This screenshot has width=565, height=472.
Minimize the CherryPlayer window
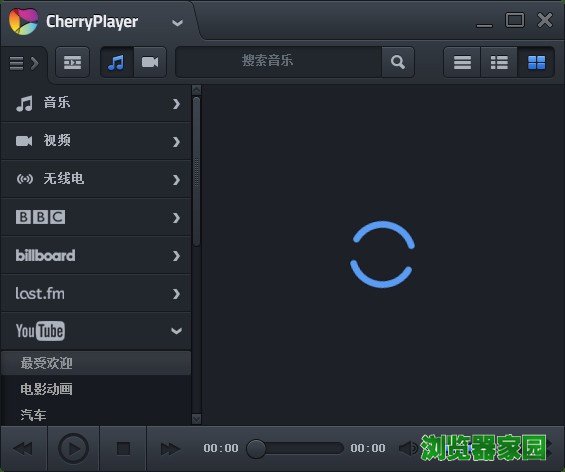[x=484, y=25]
